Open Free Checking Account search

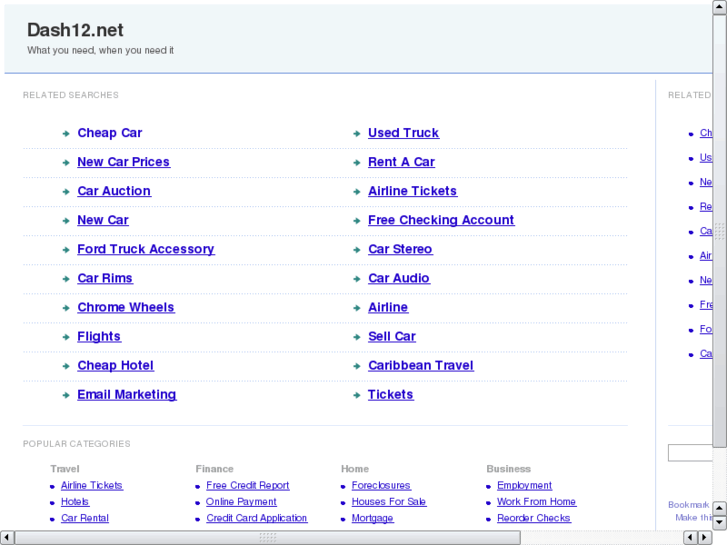point(441,220)
